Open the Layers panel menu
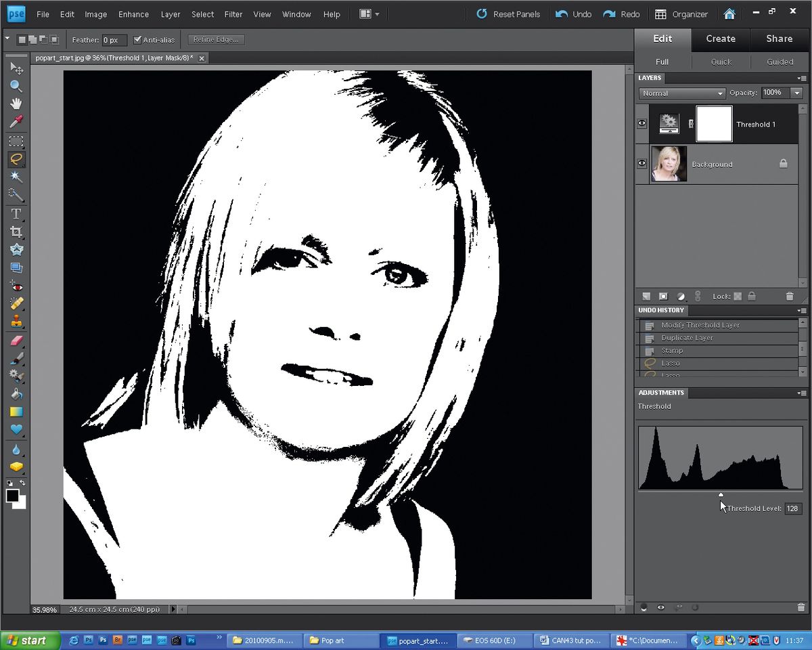This screenshot has width=812, height=650. (803, 78)
